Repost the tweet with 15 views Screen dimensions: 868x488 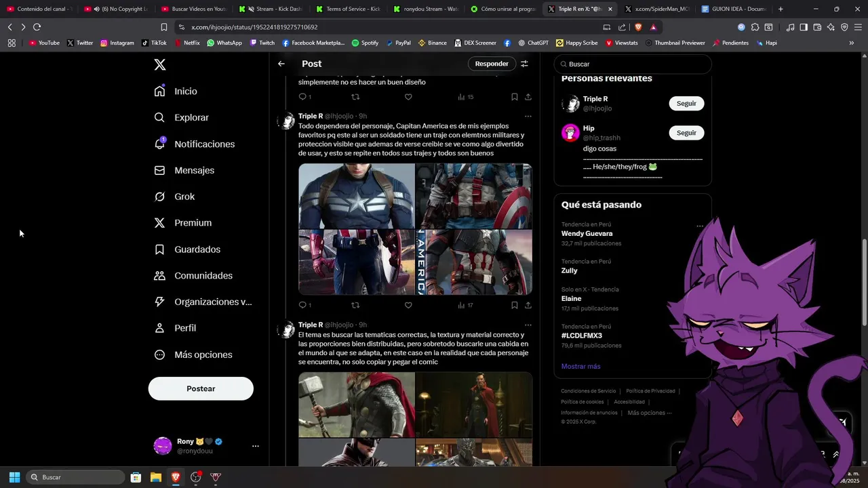[x=355, y=97]
